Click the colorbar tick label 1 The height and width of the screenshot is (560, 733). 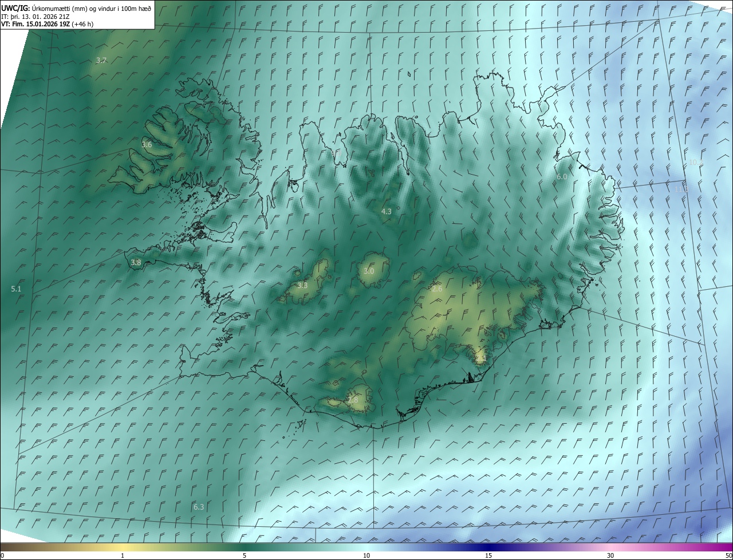pyautogui.click(x=123, y=555)
